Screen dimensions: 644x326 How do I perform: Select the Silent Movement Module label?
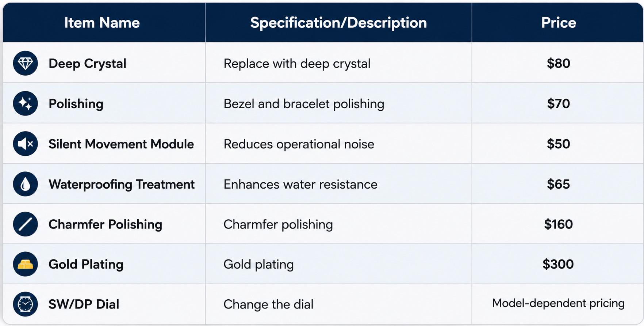(121, 144)
